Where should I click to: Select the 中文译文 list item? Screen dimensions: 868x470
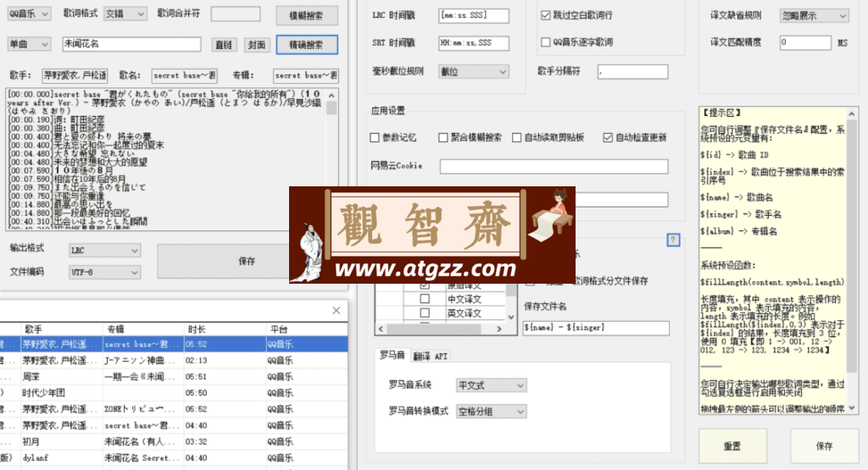coord(465,299)
